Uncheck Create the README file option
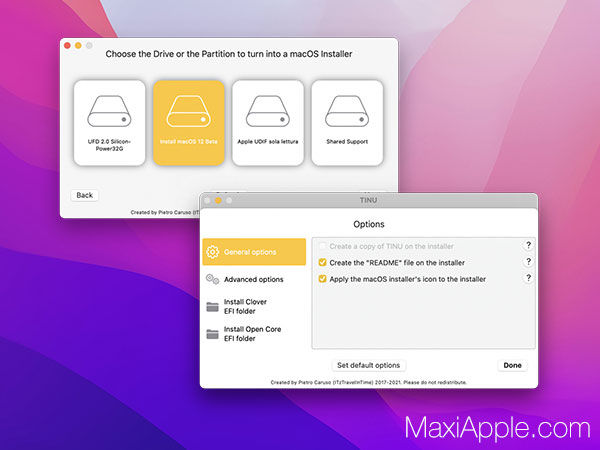600x450 pixels. click(x=322, y=262)
